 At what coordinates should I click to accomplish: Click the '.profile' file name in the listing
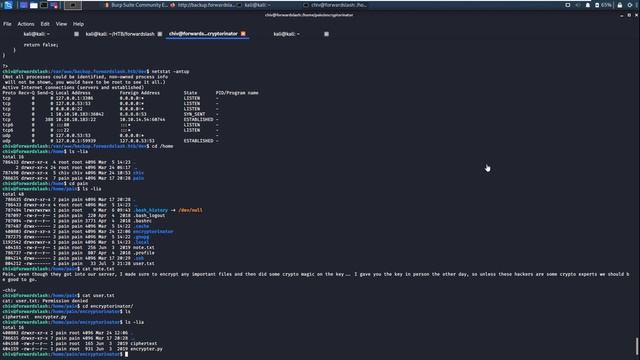pos(144,253)
